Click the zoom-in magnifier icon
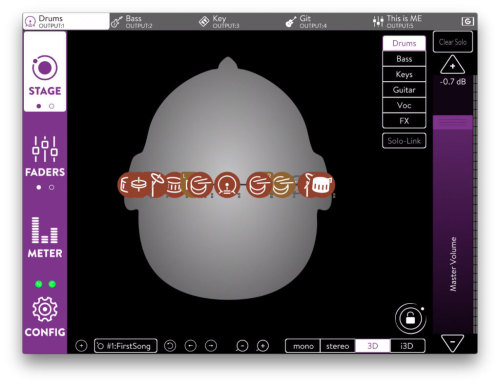The height and width of the screenshot is (386, 500). pyautogui.click(x=263, y=346)
